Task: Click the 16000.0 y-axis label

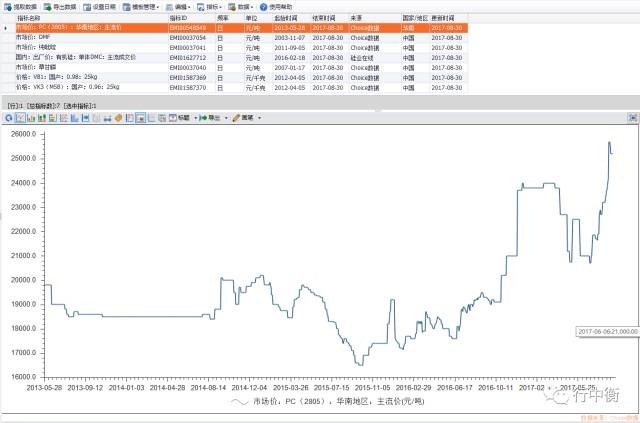Action: click(x=23, y=377)
